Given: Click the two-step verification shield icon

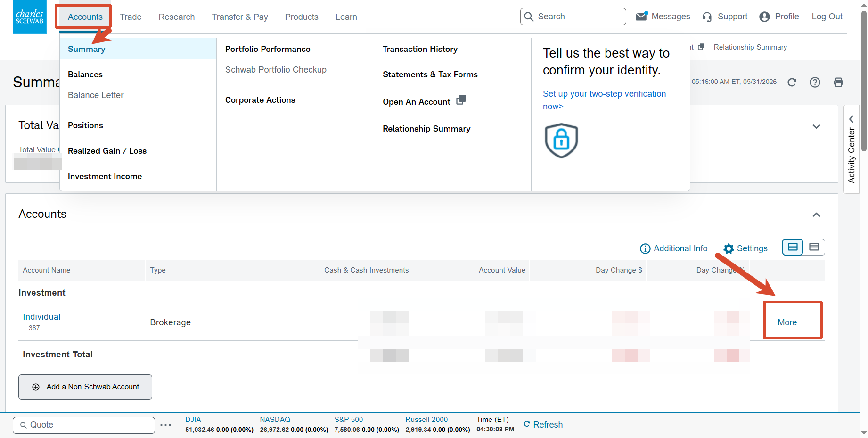Looking at the screenshot, I should 561,140.
